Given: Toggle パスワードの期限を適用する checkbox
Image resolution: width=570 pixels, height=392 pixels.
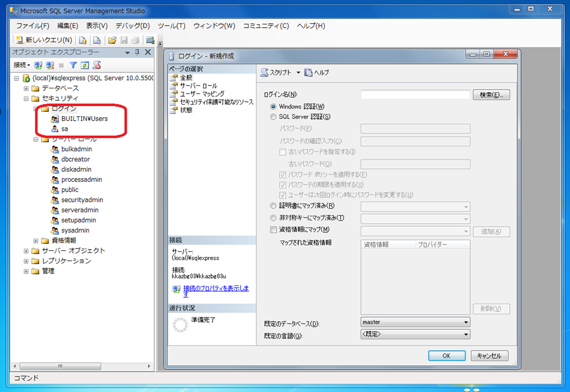Looking at the screenshot, I should point(282,185).
